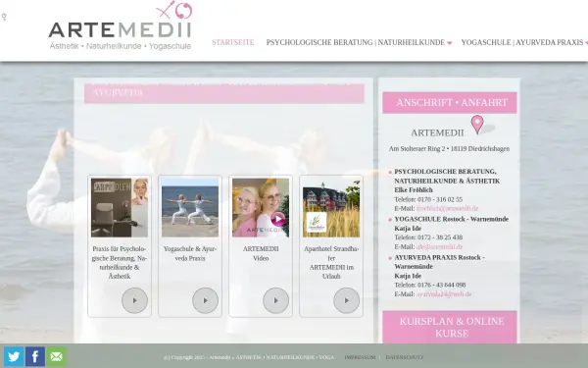The width and height of the screenshot is (588, 368).
Task: Click the tagline 'Ästhetik • Naturheilkunde • Yogaschule'
Action: (121, 46)
